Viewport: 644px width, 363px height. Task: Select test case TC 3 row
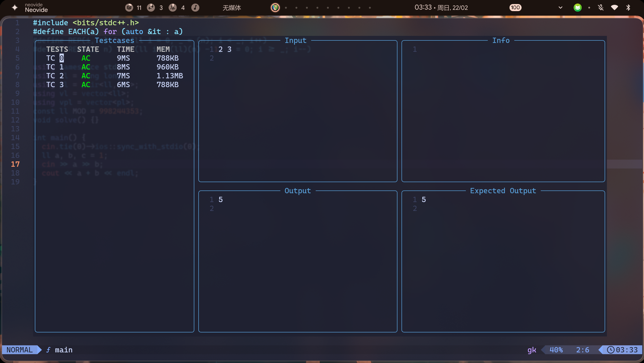[x=115, y=85]
